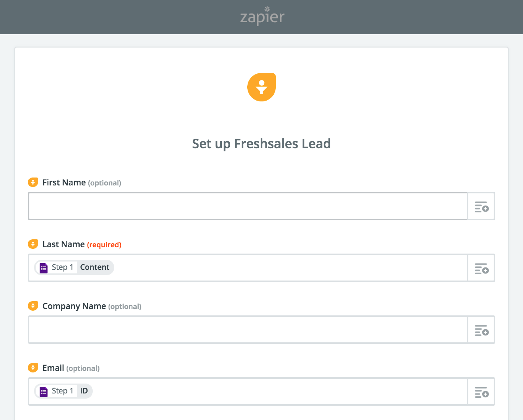The image size is (523, 420).
Task: Click Freshsales icon next to Email label
Action: coord(33,368)
